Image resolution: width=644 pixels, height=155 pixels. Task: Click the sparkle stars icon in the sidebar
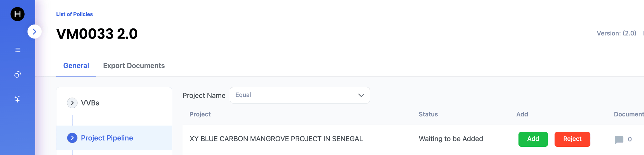click(x=17, y=99)
